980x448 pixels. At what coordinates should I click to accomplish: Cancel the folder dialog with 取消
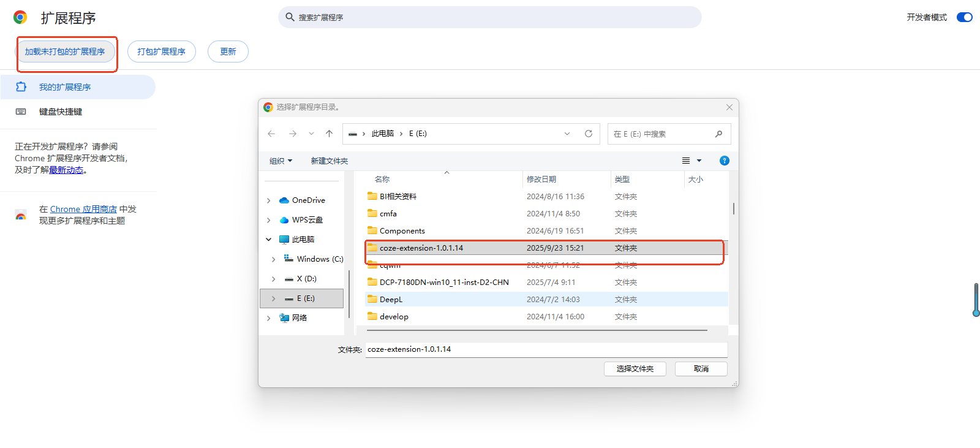click(701, 369)
